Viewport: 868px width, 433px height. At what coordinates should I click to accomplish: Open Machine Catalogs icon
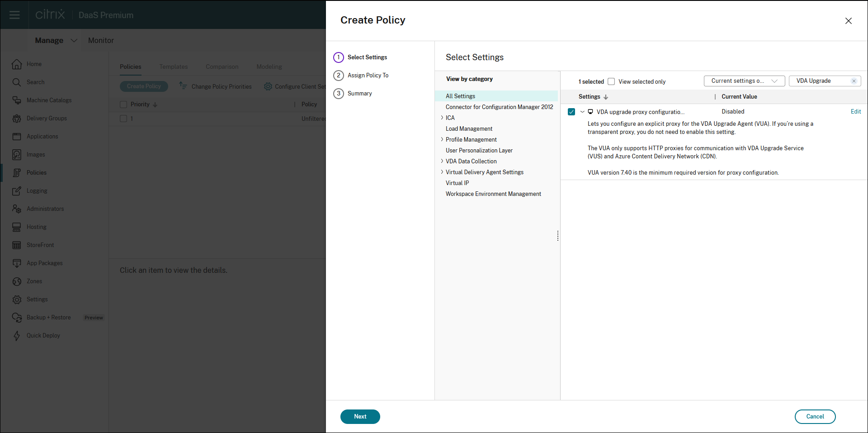click(x=17, y=100)
